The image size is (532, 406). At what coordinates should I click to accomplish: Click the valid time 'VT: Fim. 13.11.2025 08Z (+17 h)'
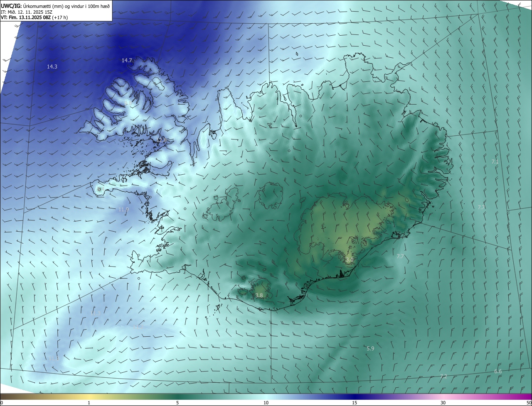[x=34, y=17]
